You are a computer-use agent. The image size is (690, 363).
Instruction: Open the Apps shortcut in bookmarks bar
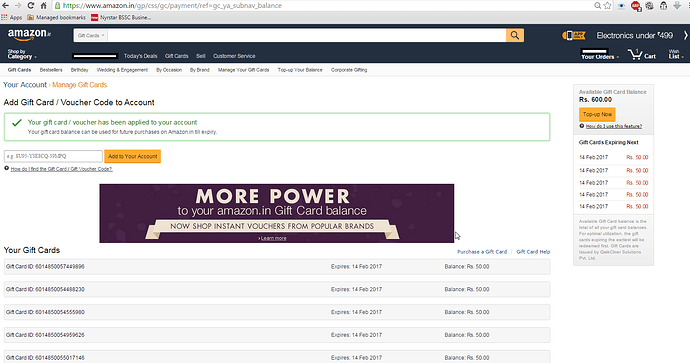click(x=11, y=18)
